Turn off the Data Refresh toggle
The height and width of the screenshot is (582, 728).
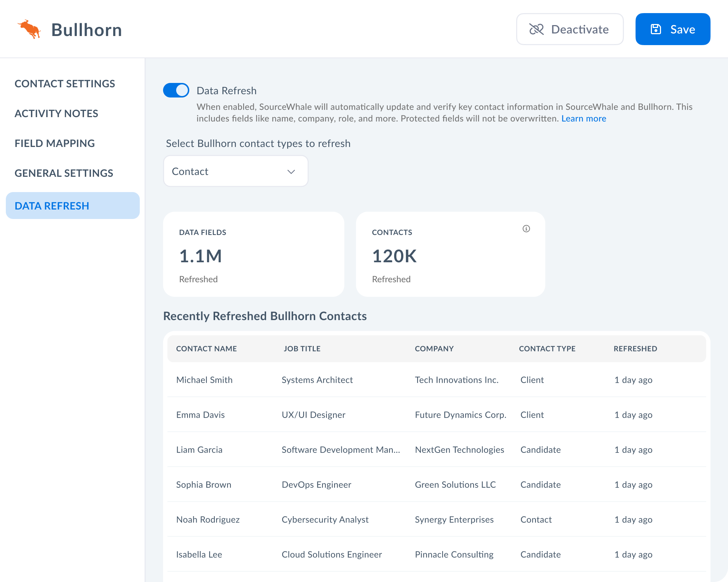(x=176, y=90)
